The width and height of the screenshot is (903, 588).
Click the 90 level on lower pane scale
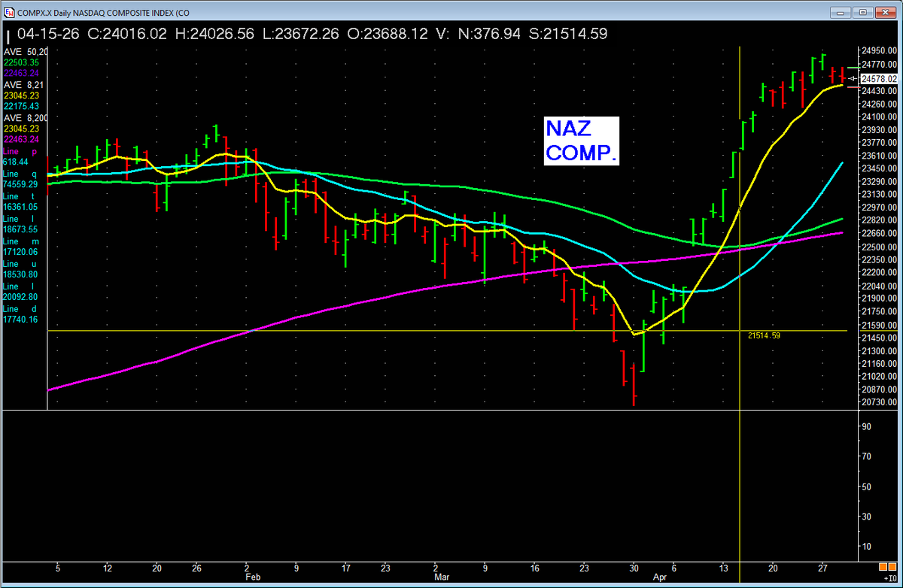coord(867,426)
